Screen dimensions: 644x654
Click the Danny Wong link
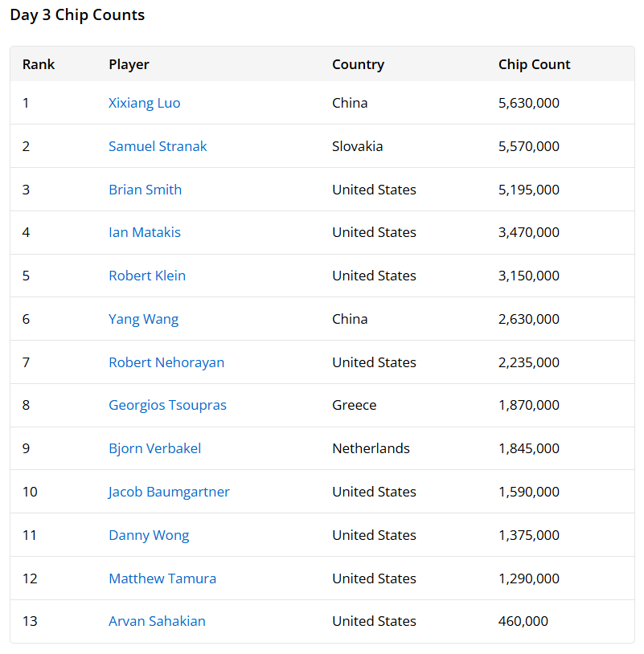tap(149, 535)
